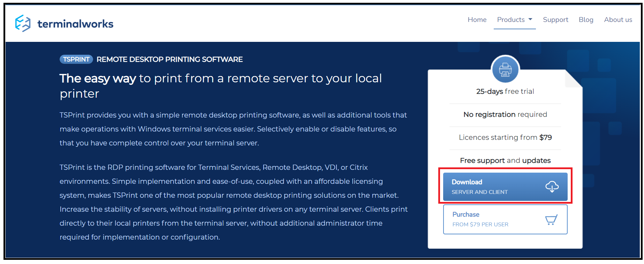Go to the Support page
This screenshot has width=644, height=264.
click(x=555, y=20)
